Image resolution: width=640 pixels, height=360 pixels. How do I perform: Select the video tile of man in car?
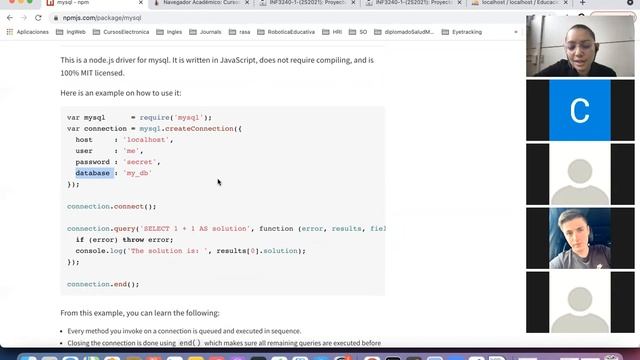pyautogui.click(x=580, y=238)
